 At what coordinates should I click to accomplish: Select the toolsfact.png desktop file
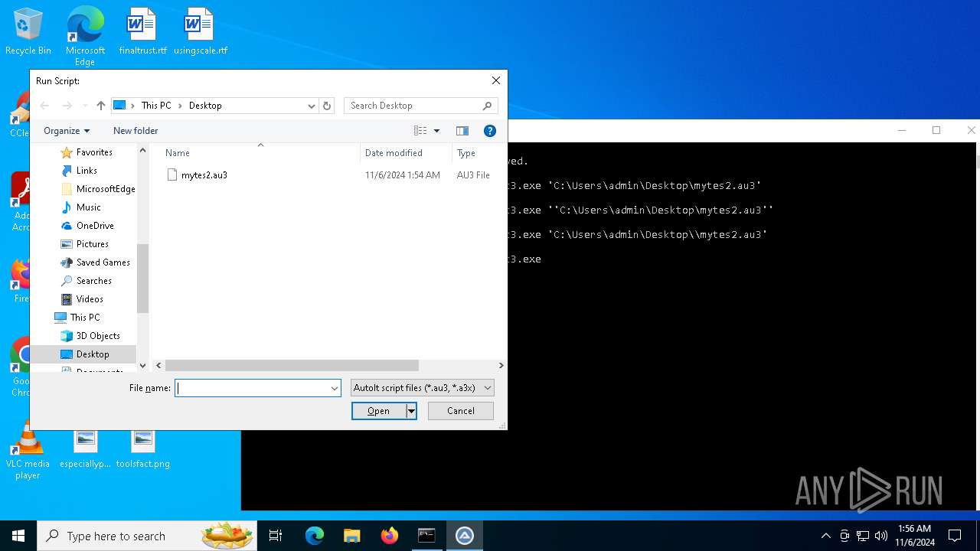(x=142, y=448)
